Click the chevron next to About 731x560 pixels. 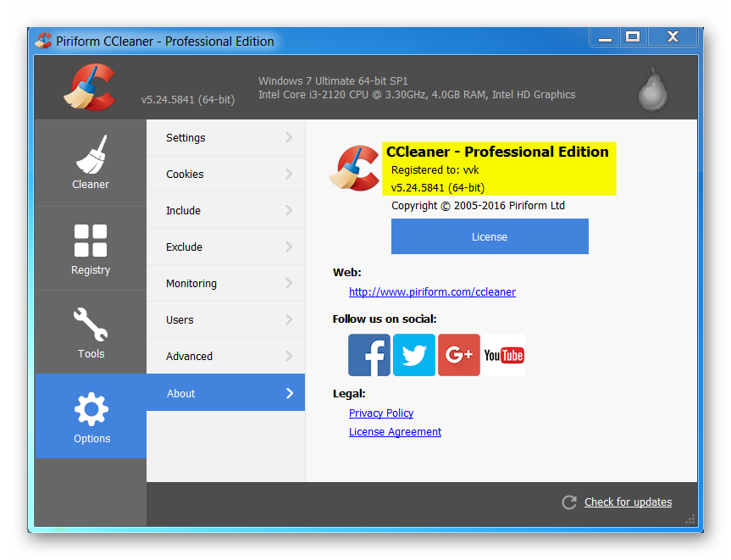pos(290,393)
